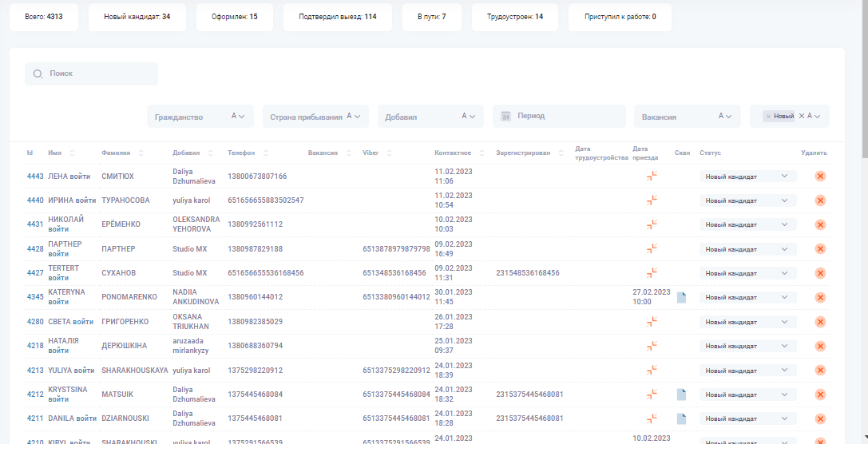
Task: Click the calendar icon in the Период filter
Action: [505, 116]
